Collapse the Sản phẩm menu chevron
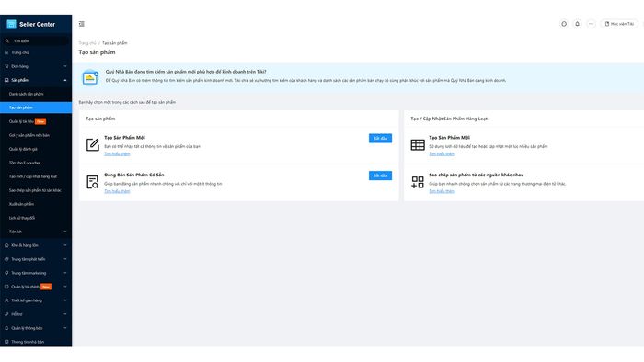The width and height of the screenshot is (644, 362). (x=65, y=80)
